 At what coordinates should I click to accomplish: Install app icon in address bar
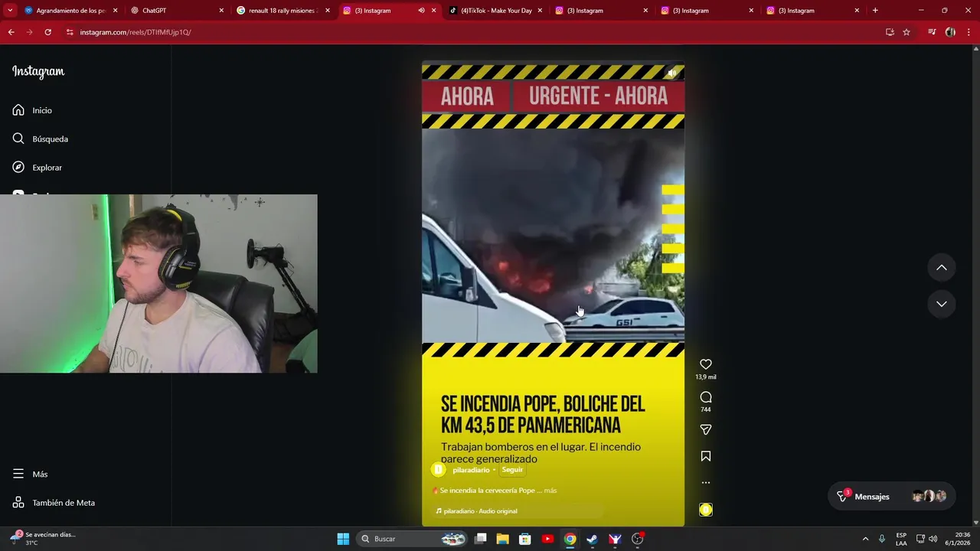[890, 32]
